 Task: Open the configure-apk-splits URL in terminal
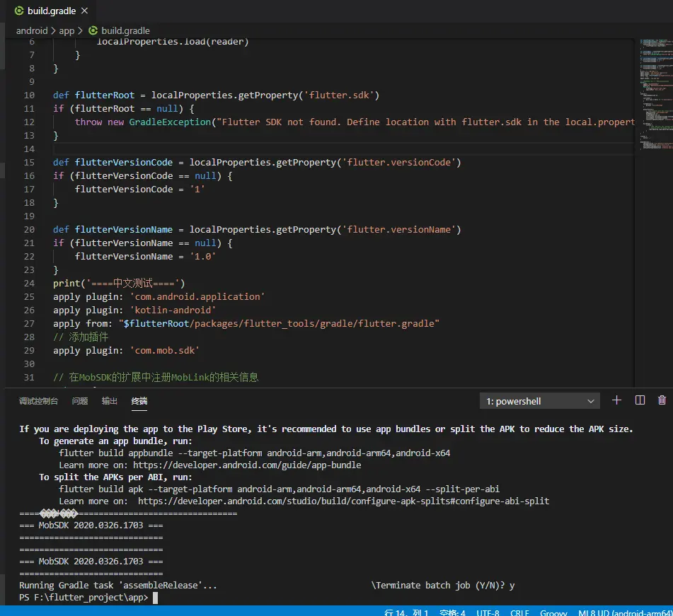343,501
